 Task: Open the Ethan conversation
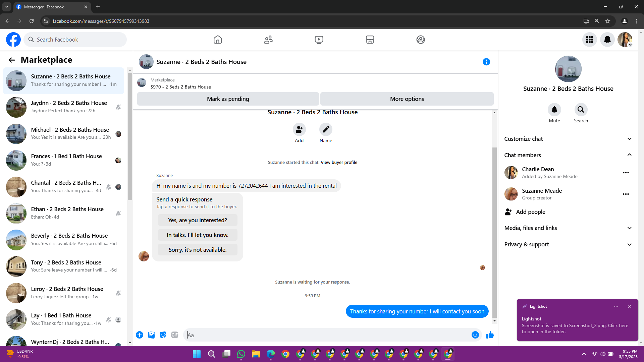(64, 213)
